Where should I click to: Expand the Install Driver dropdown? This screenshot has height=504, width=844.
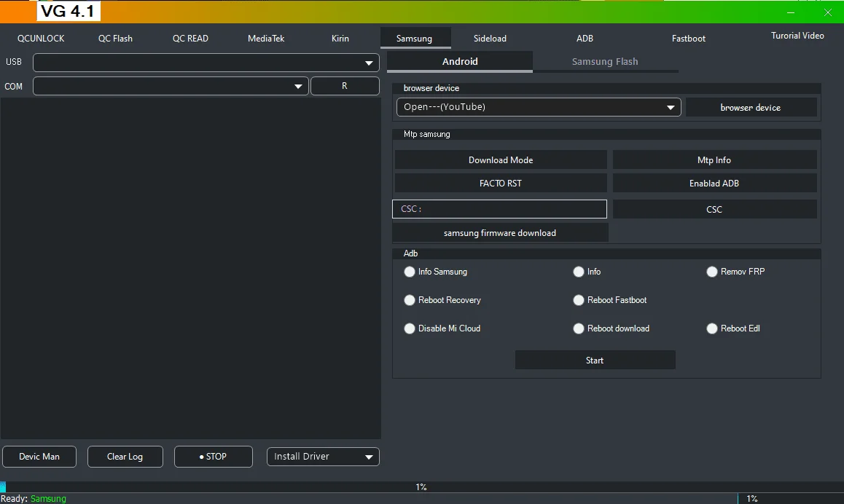pyautogui.click(x=323, y=457)
